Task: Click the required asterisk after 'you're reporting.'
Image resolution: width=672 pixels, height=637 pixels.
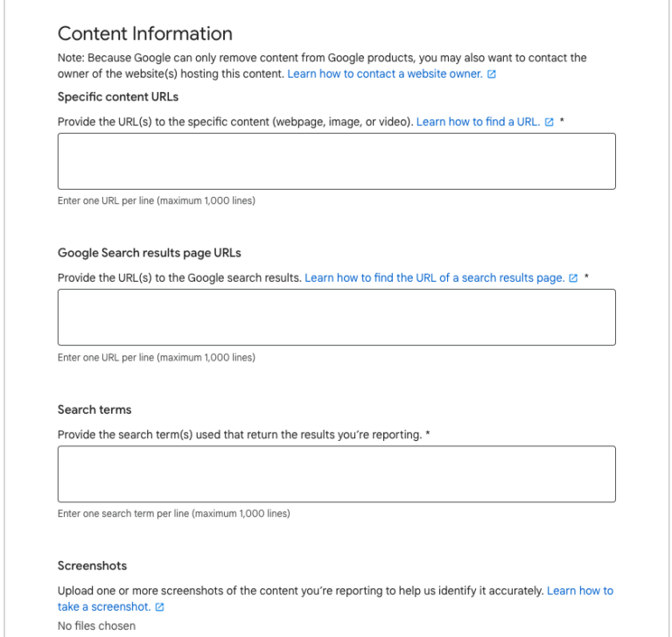Action: 428,434
